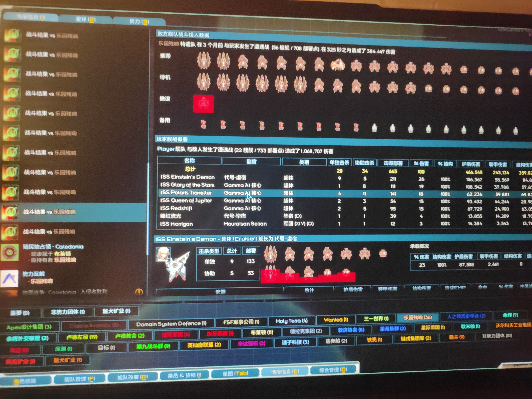The image size is (532, 399).
Task: Open the 舰队管理 [F] screen
Action: (x=79, y=379)
